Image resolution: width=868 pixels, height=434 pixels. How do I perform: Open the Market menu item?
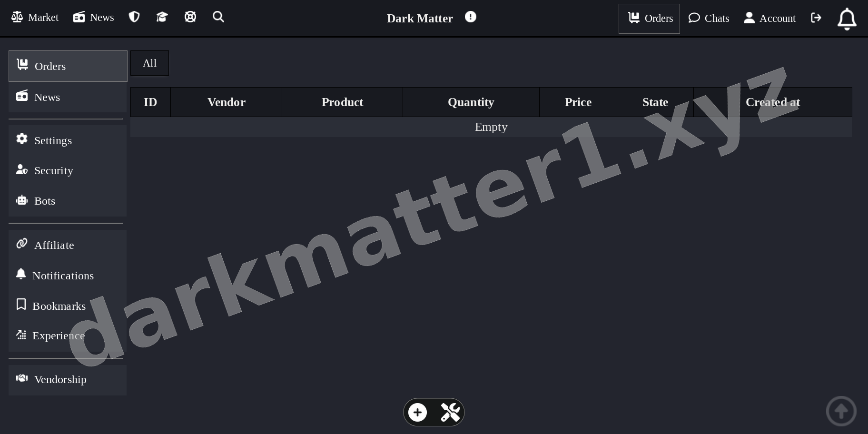coord(34,17)
